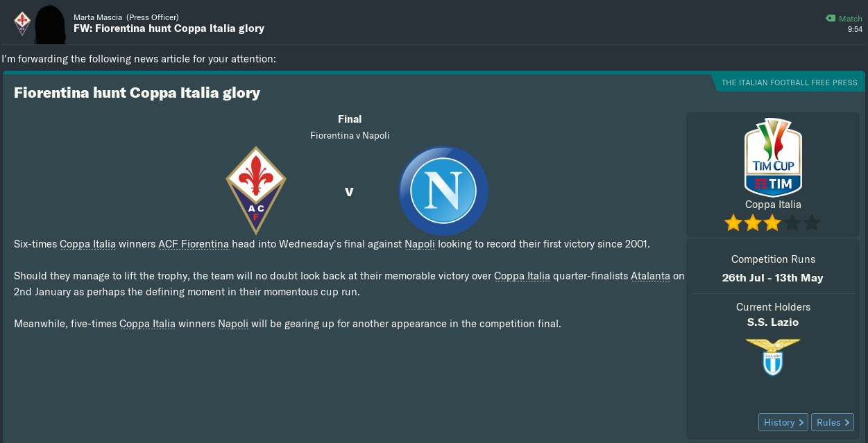Click the Fiorentina badge in the message header
Screen dimensions: 868x443
pyautogui.click(x=22, y=23)
